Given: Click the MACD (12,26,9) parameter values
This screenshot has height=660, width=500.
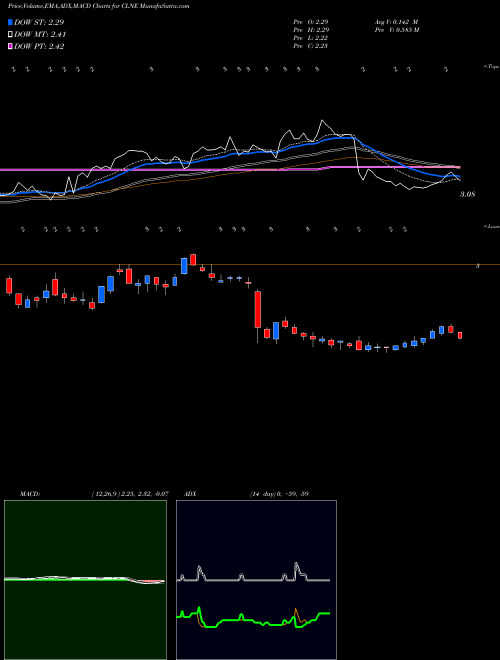Looking at the screenshot, I should tap(130, 494).
